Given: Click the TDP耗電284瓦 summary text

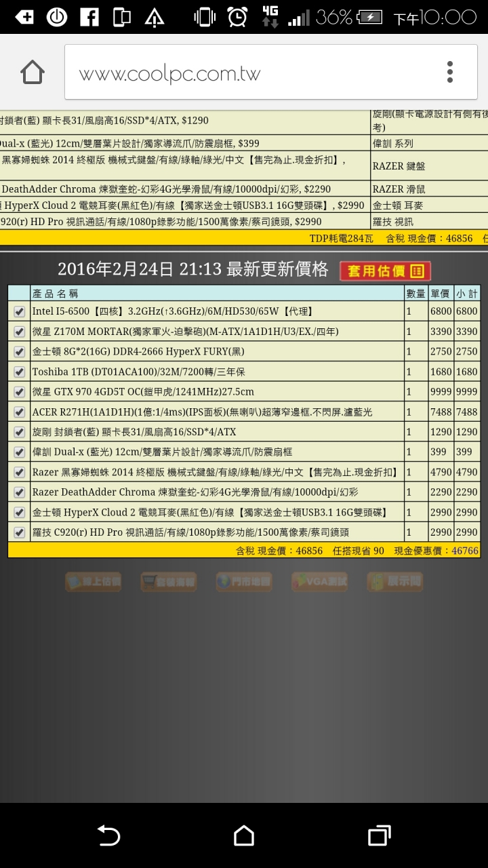Looking at the screenshot, I should [x=342, y=238].
